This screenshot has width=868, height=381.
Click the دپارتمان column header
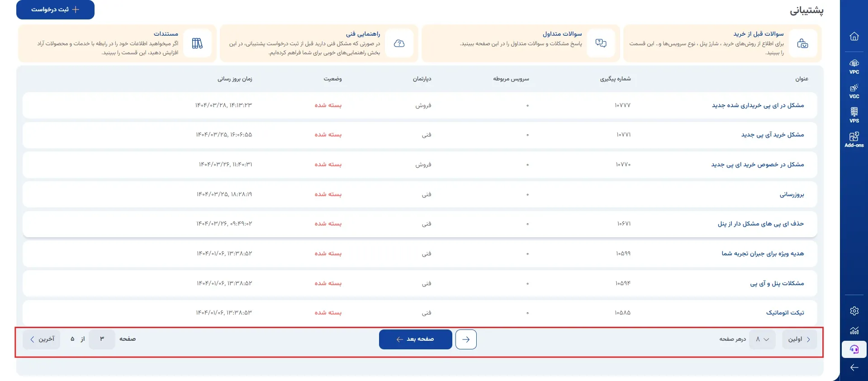point(422,79)
